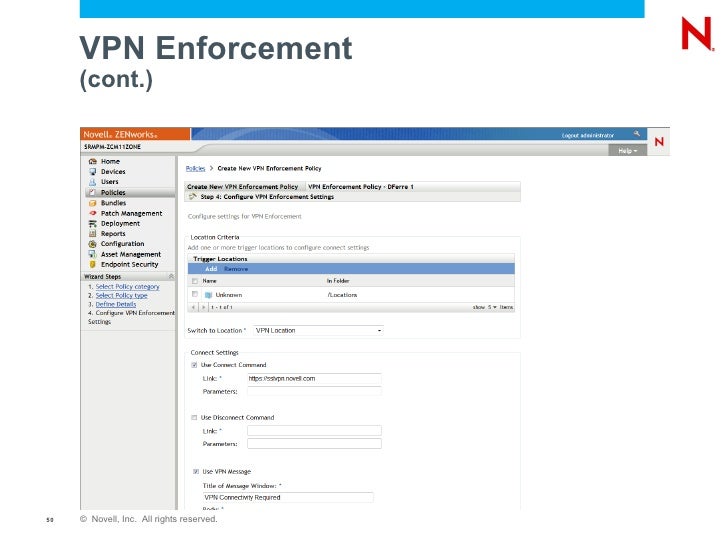Click the Asset Management icon
The width and height of the screenshot is (728, 546).
click(x=92, y=254)
